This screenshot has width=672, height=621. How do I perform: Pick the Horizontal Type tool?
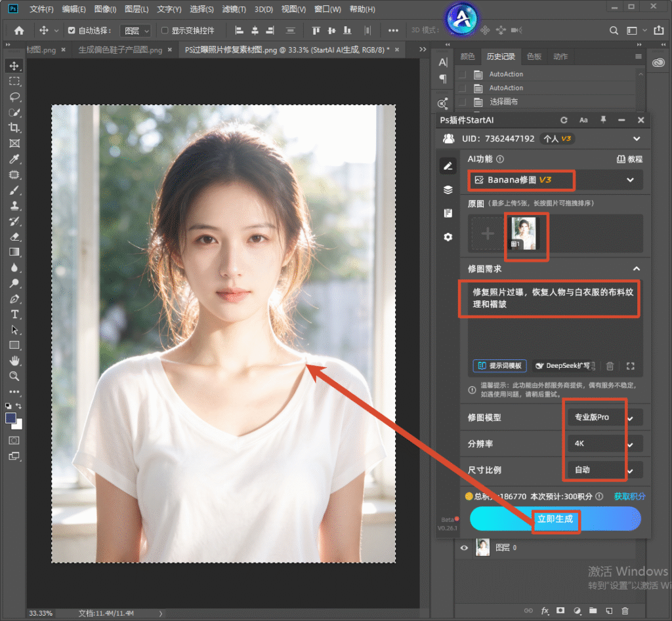coord(14,314)
